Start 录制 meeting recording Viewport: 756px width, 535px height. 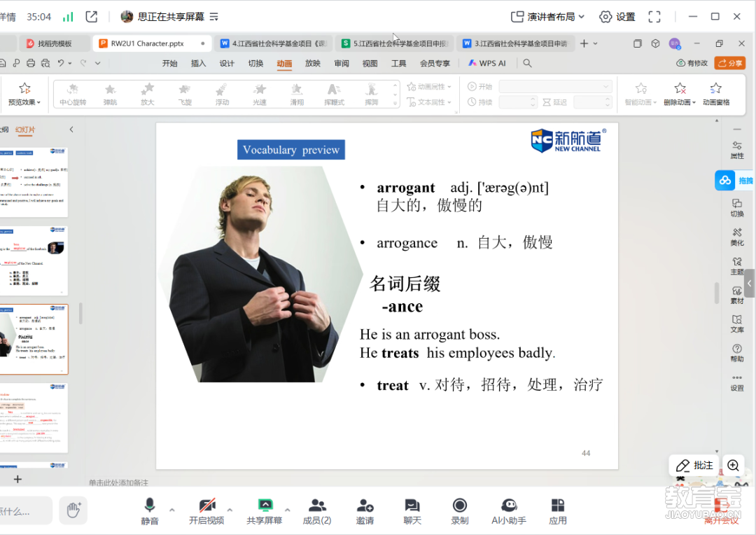coord(459,511)
